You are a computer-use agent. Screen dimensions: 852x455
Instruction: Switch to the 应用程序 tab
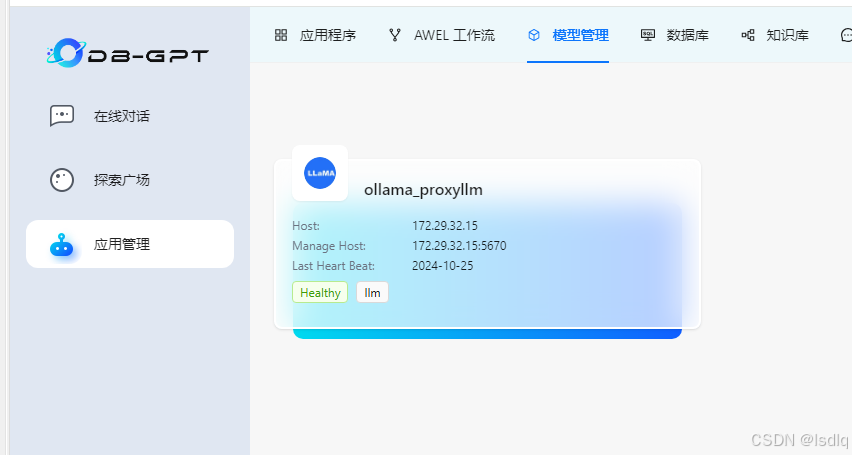[315, 35]
